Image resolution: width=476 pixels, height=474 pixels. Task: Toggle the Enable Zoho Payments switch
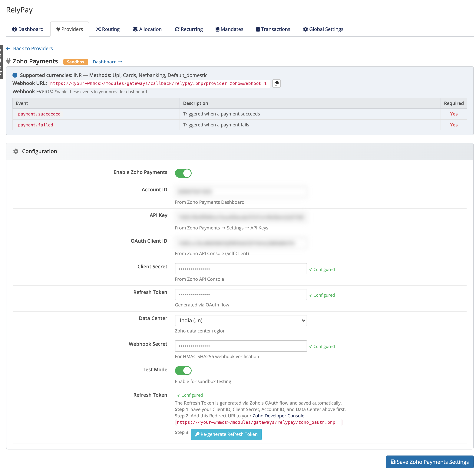[183, 173]
